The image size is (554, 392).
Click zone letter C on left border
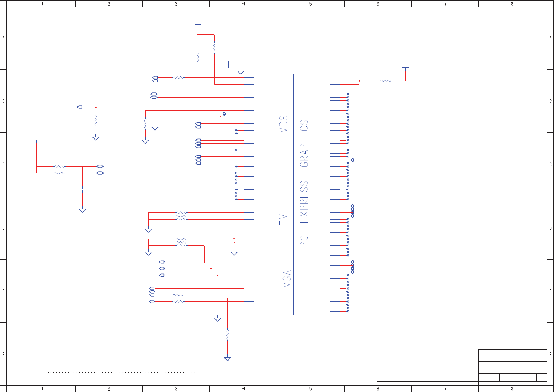pyautogui.click(x=3, y=165)
